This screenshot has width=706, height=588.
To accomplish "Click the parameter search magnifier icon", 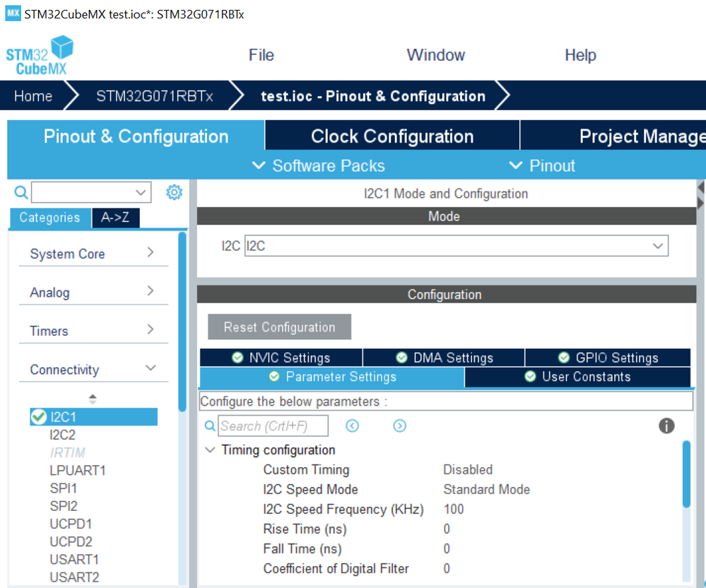I will point(210,425).
